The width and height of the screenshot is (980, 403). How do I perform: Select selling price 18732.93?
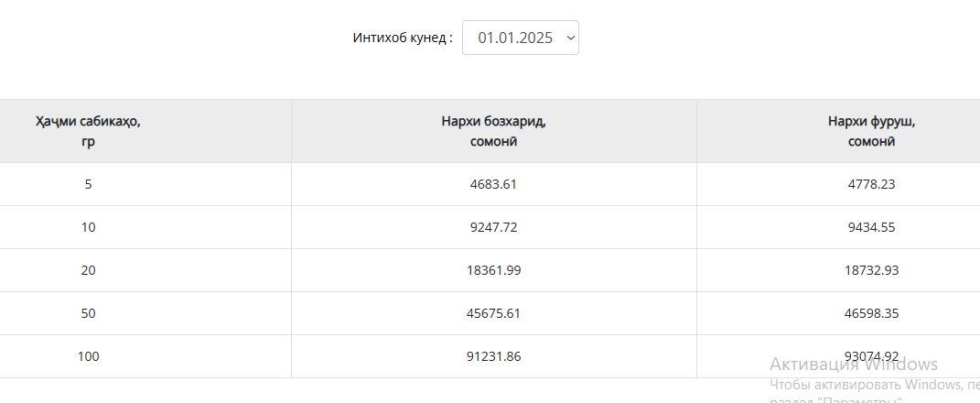(x=871, y=270)
